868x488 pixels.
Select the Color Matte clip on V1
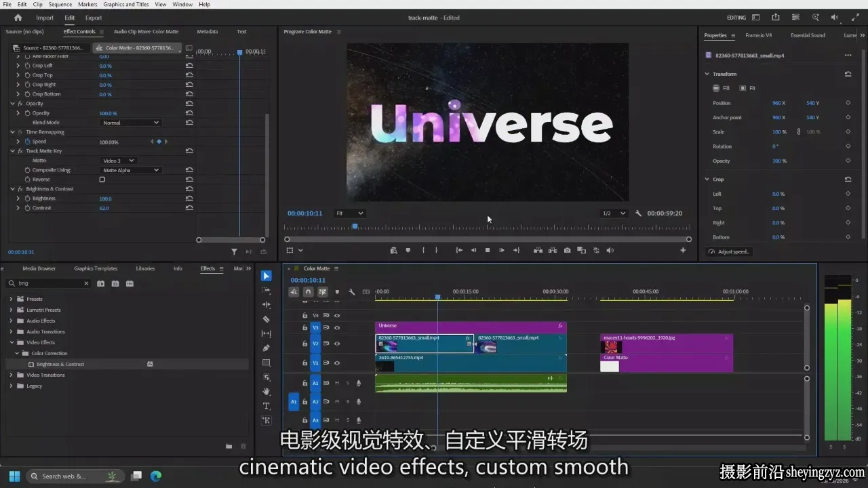666,363
